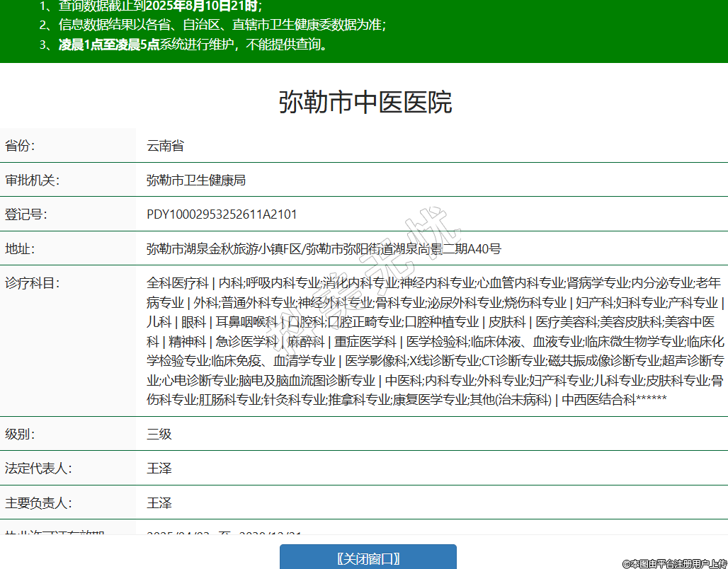
Task: Click the notice about 凌晨1点至凌晨5点 maintenance
Action: click(x=191, y=45)
